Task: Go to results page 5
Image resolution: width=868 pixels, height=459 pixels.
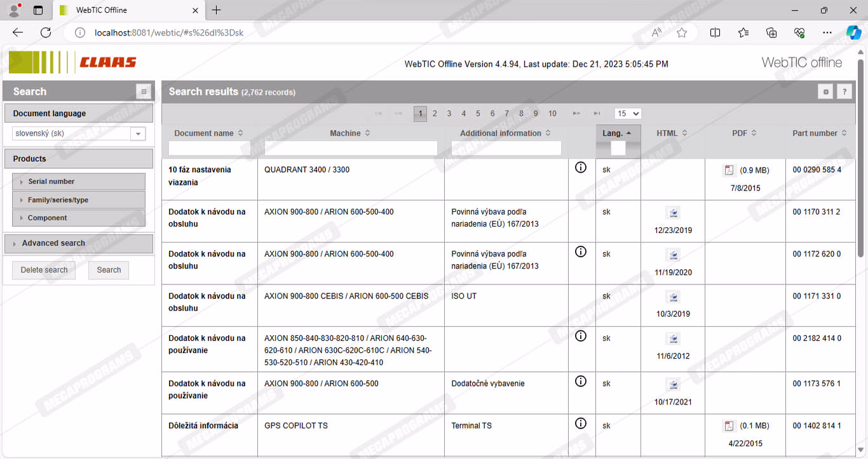Action: [478, 114]
